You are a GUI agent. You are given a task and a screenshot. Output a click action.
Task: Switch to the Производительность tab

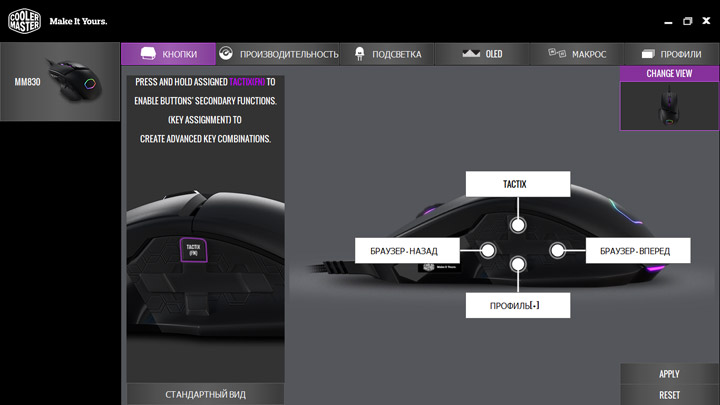pyautogui.click(x=278, y=54)
